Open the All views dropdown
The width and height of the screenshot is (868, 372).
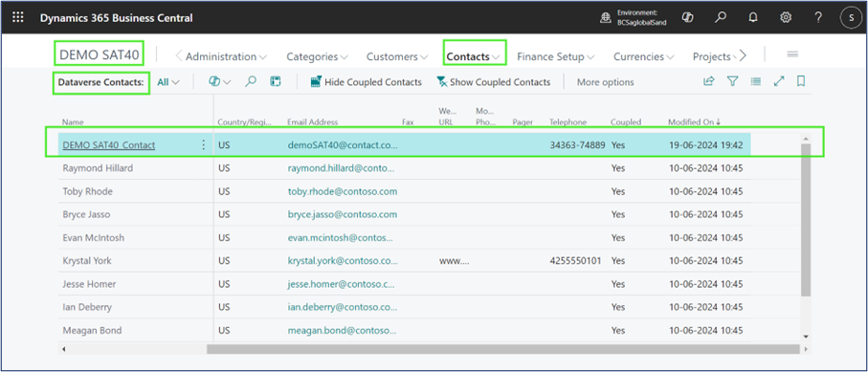(168, 82)
